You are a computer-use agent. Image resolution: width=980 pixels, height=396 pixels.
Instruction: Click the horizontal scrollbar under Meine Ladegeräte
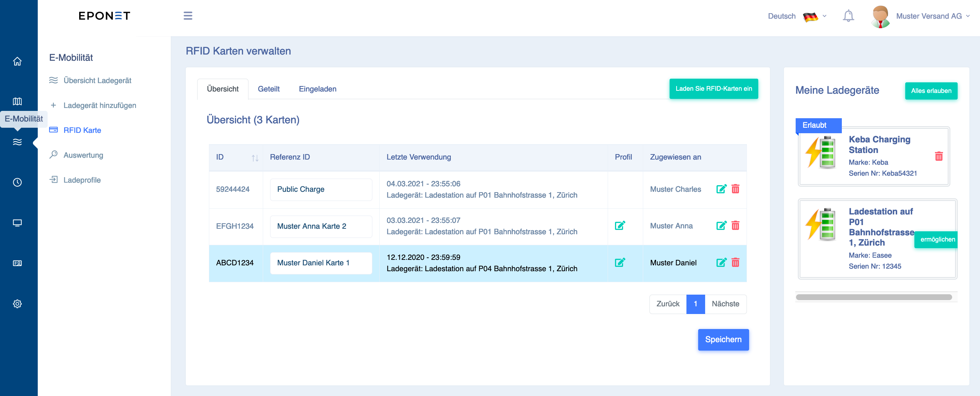pos(873,297)
